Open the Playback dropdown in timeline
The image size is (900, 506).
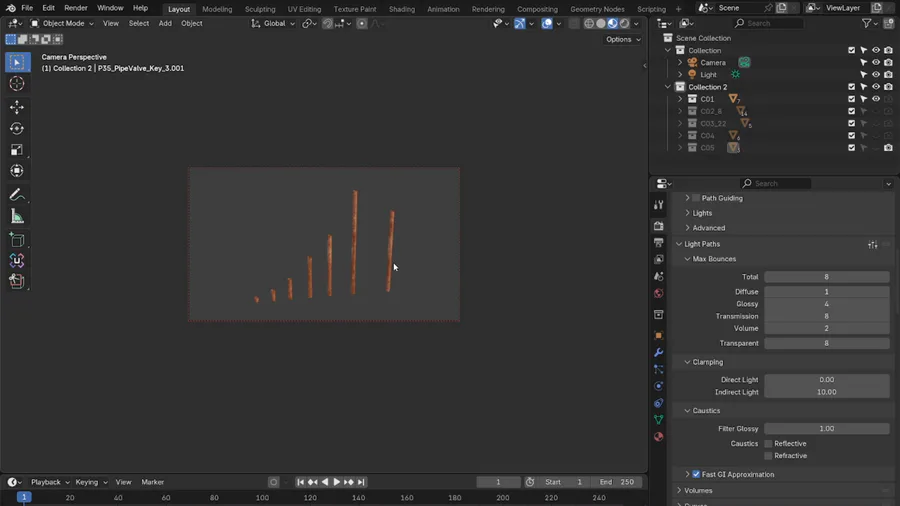tap(50, 482)
